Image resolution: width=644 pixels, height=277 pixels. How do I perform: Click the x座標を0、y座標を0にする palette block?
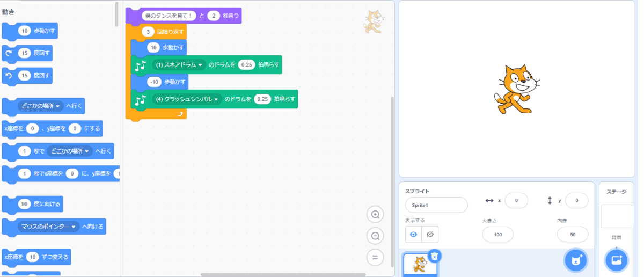52,129
